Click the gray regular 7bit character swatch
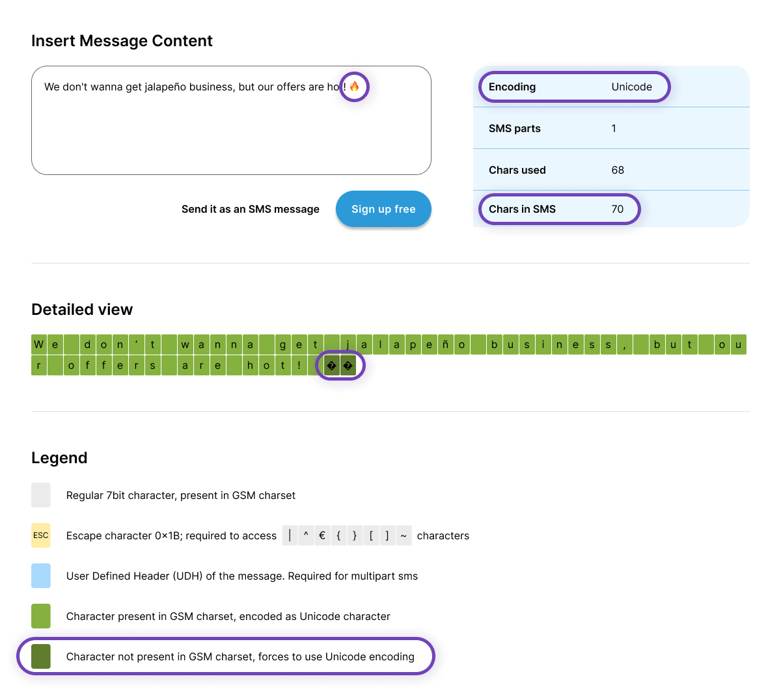 (x=41, y=495)
